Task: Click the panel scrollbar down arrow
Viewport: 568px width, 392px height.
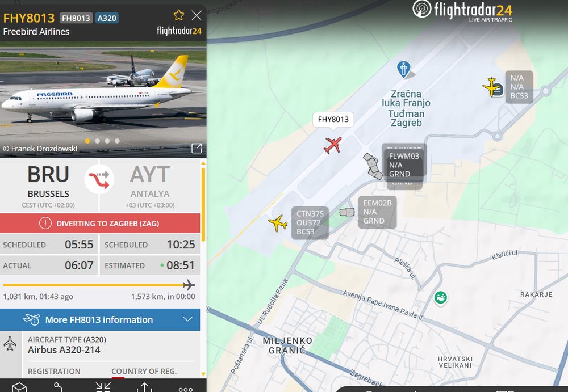Action: tap(203, 374)
